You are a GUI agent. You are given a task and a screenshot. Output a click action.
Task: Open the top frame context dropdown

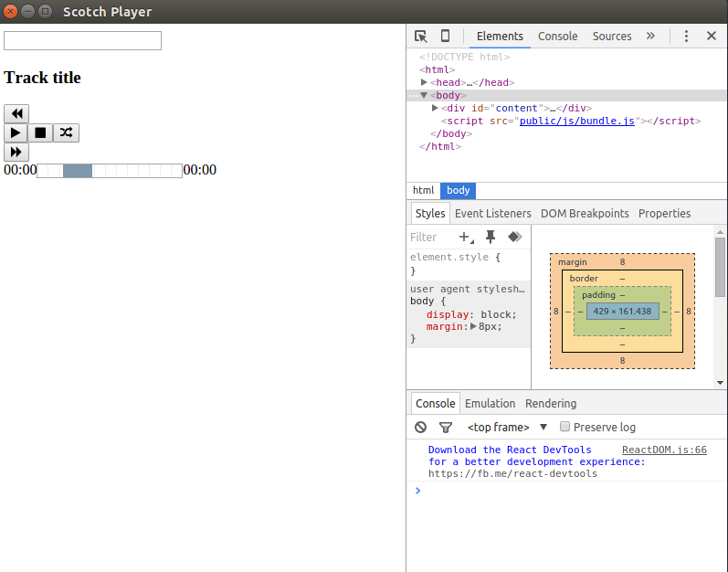pyautogui.click(x=508, y=427)
